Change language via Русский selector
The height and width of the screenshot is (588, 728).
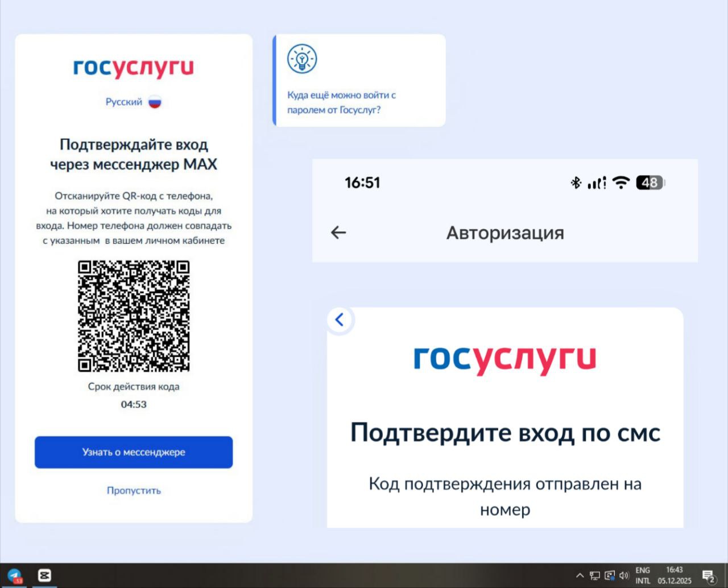[x=124, y=102]
